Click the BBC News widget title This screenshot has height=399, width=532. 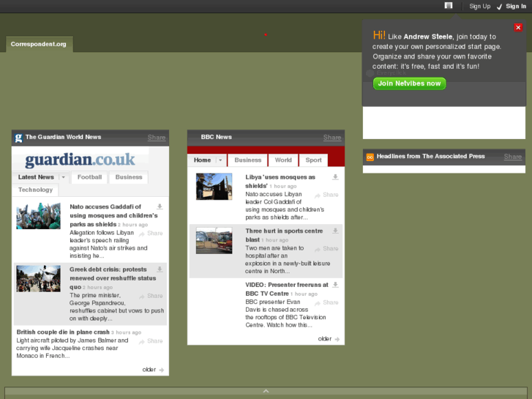[x=216, y=137]
